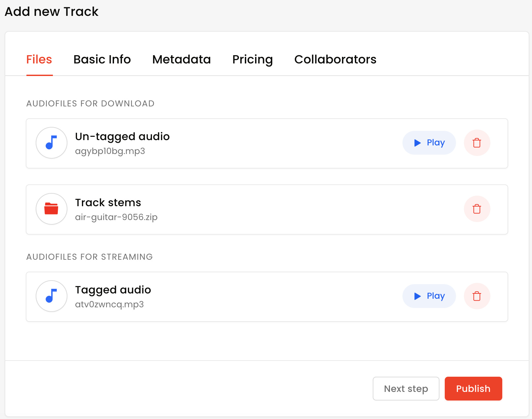Image resolution: width=532 pixels, height=419 pixels.
Task: Click the music note icon for Tagged audio
Action: 52,296
